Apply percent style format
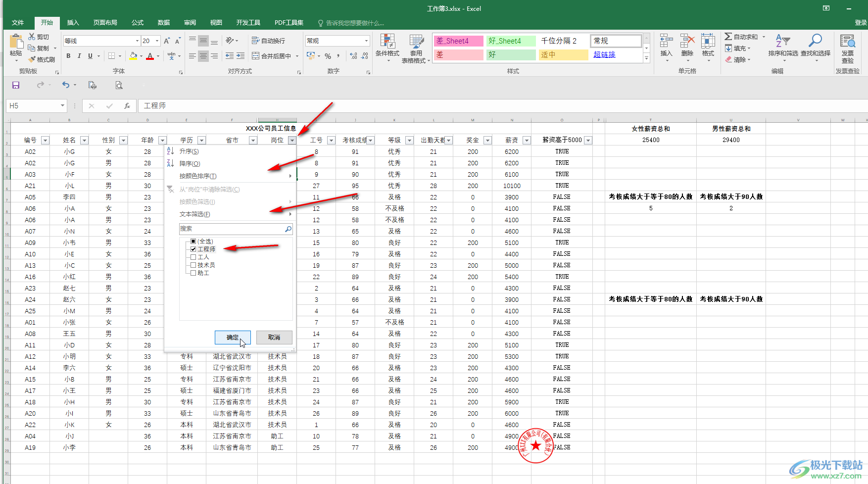Image resolution: width=868 pixels, height=484 pixels. tap(328, 56)
